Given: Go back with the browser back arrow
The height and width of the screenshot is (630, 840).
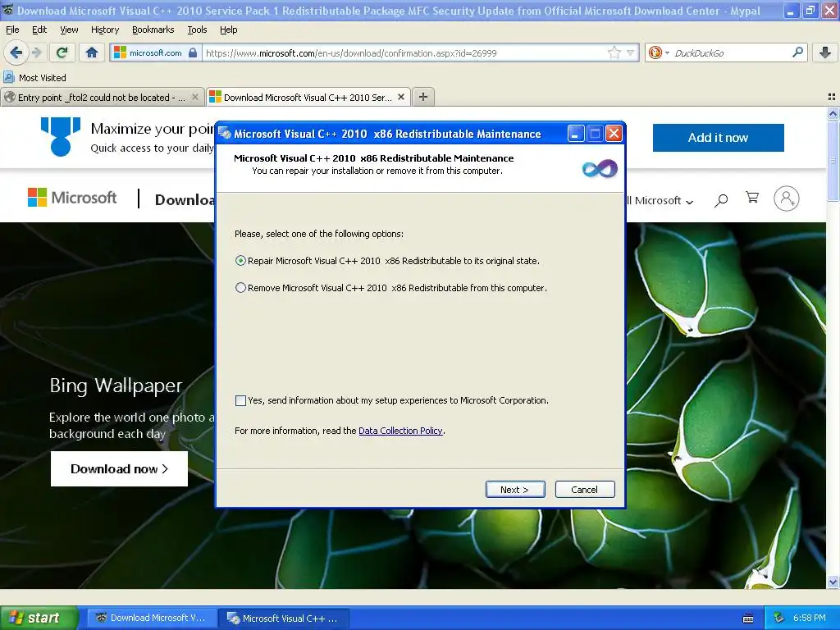Looking at the screenshot, I should point(16,52).
